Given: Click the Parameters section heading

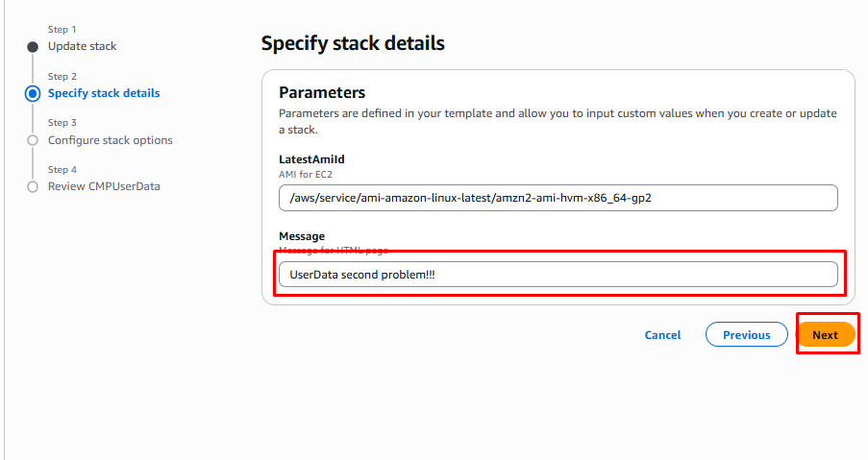Looking at the screenshot, I should pyautogui.click(x=322, y=93).
